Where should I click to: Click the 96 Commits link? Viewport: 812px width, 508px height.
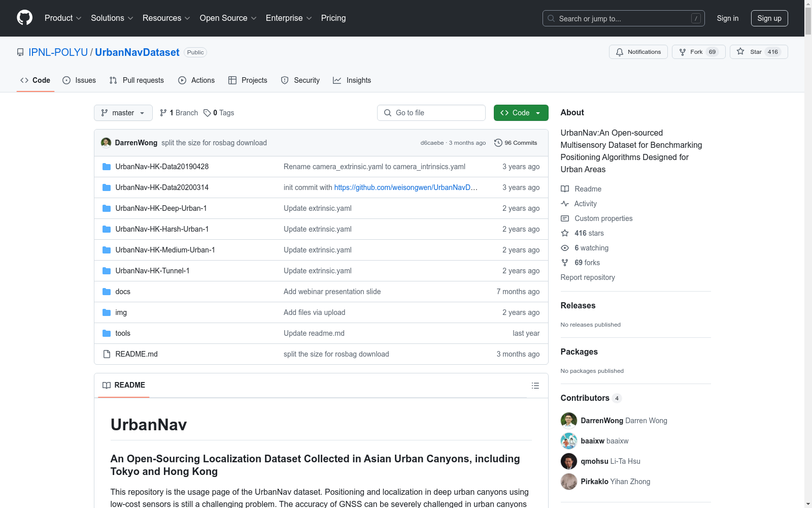click(x=516, y=143)
